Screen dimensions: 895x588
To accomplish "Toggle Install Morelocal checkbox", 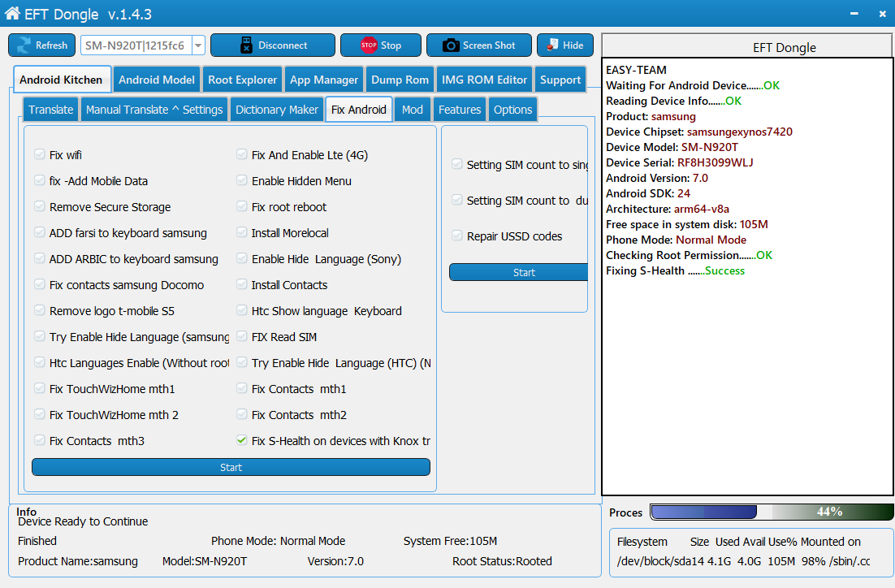I will tap(241, 232).
